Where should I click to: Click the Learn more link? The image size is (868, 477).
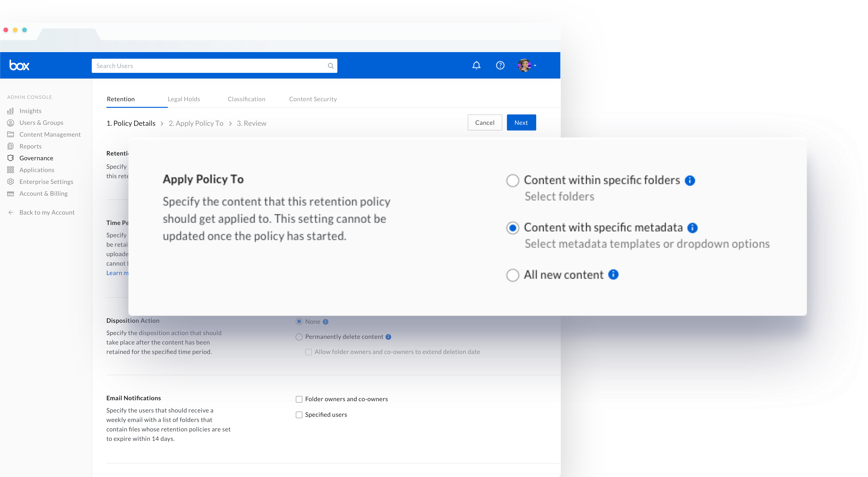click(x=117, y=273)
